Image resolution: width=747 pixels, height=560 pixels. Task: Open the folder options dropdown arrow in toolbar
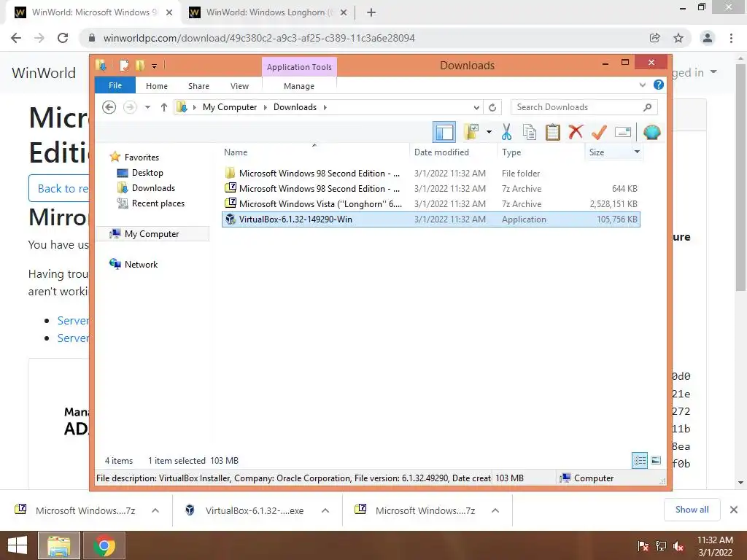click(489, 132)
